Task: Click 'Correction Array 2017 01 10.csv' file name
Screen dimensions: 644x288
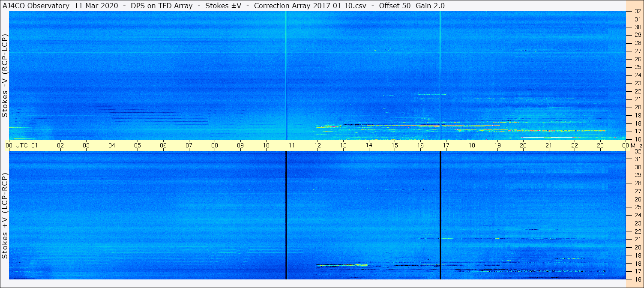Action: click(310, 6)
